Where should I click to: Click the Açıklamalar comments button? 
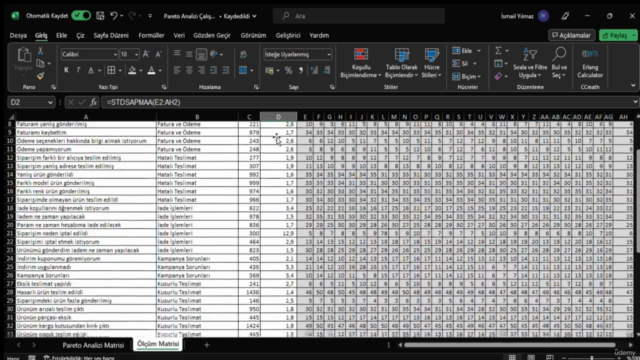(571, 36)
